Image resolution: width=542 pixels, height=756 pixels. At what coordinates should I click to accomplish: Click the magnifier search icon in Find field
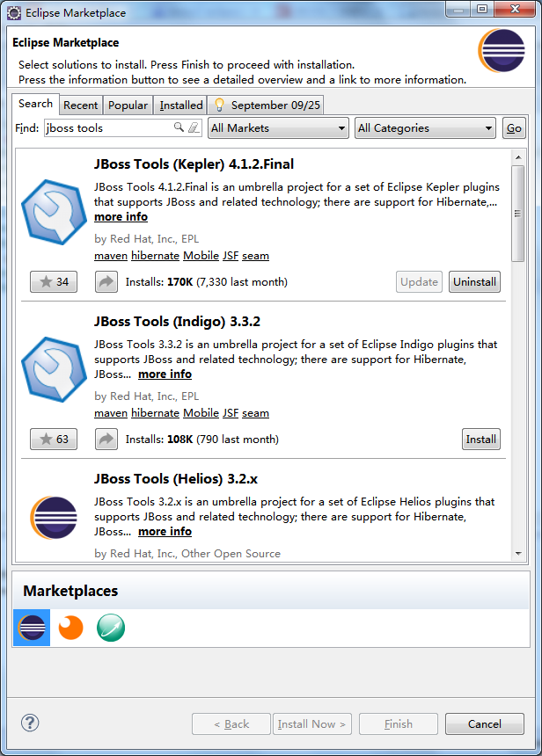[179, 127]
